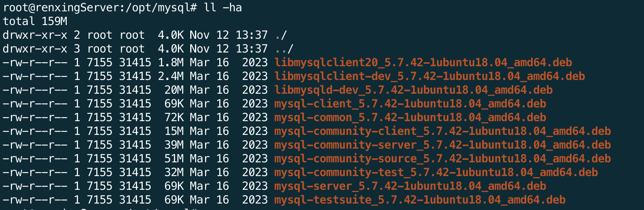Screen dimensions: 644x210
Task: Select mysql-common_5.7.42 deb filename
Action: pos(410,118)
